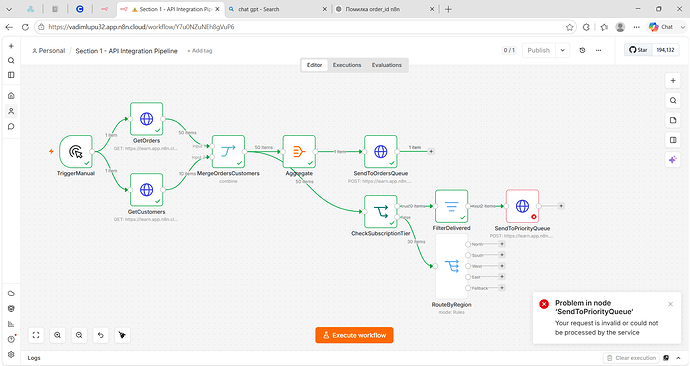Select the Aggregate node
Viewport: 690px width, 366px height.
click(x=299, y=151)
